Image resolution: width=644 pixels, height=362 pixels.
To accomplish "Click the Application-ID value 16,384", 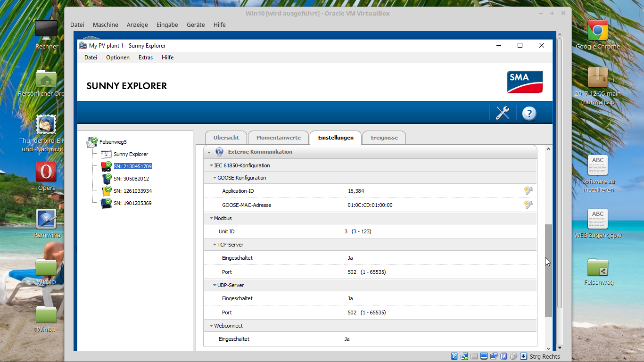I will (x=356, y=191).
